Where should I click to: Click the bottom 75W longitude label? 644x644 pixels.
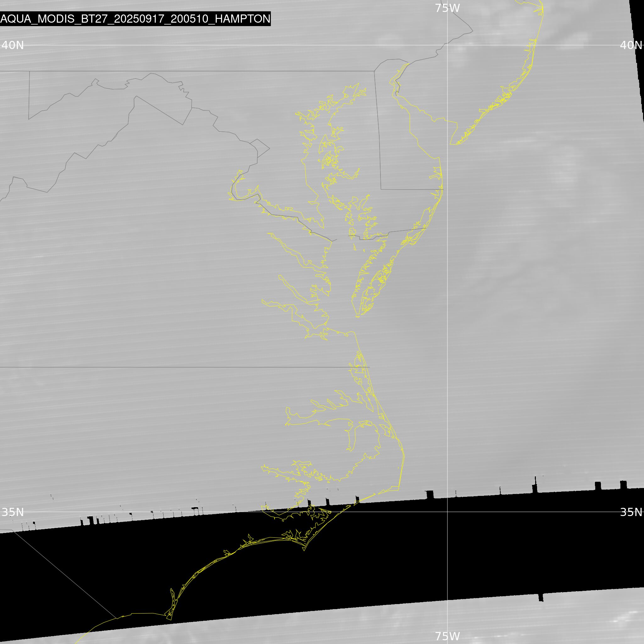[447, 636]
